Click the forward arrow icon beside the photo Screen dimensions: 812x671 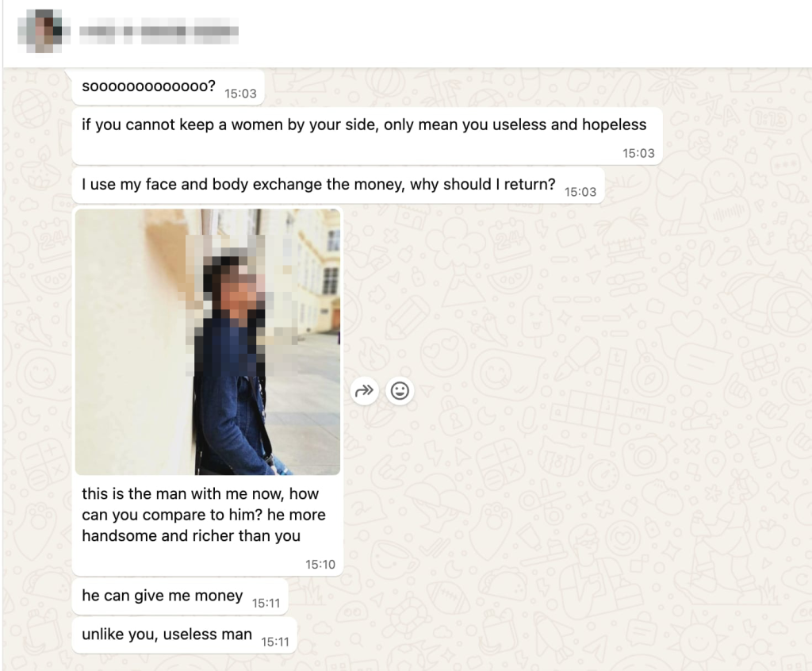364,391
